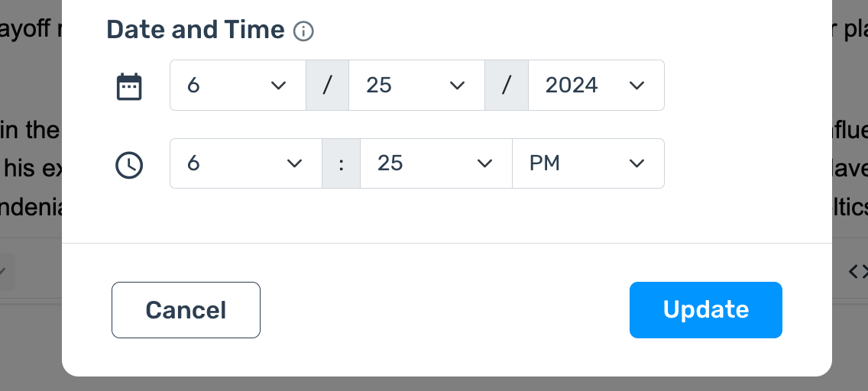Click the info icon beside Date and Time

pos(303,31)
